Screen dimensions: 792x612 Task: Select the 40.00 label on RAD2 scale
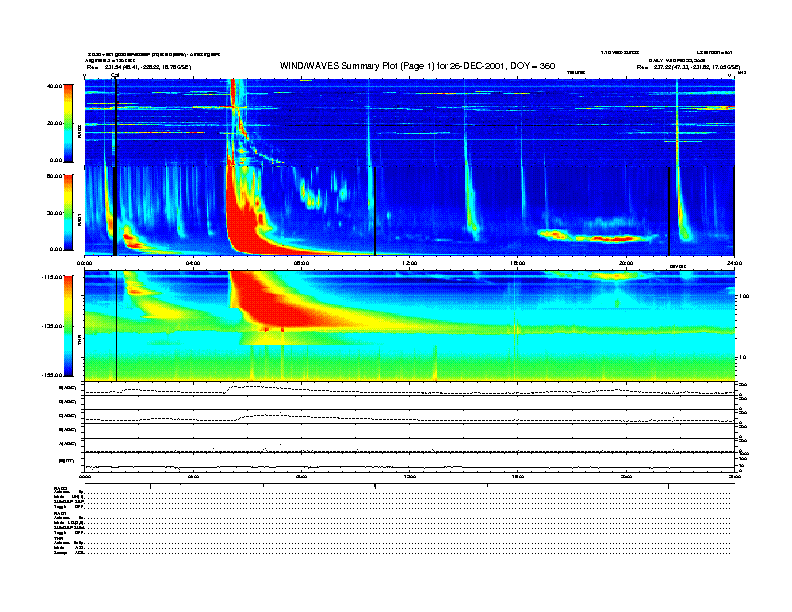coord(54,86)
